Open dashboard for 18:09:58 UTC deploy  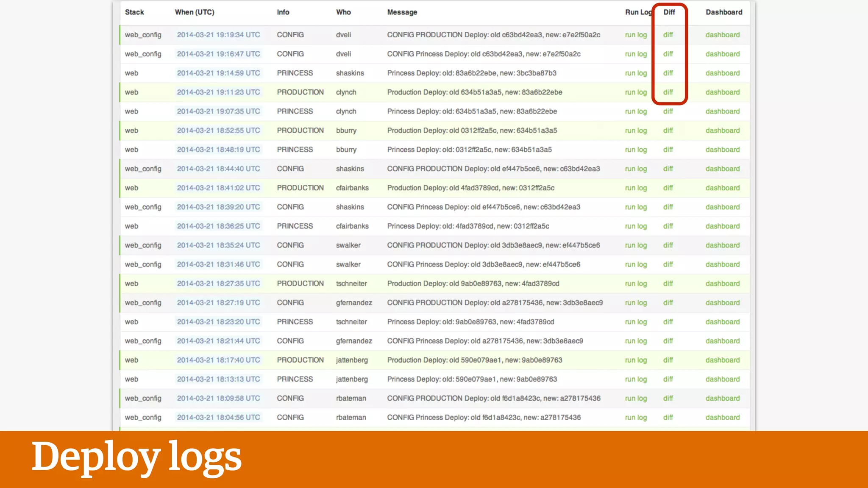(x=723, y=398)
